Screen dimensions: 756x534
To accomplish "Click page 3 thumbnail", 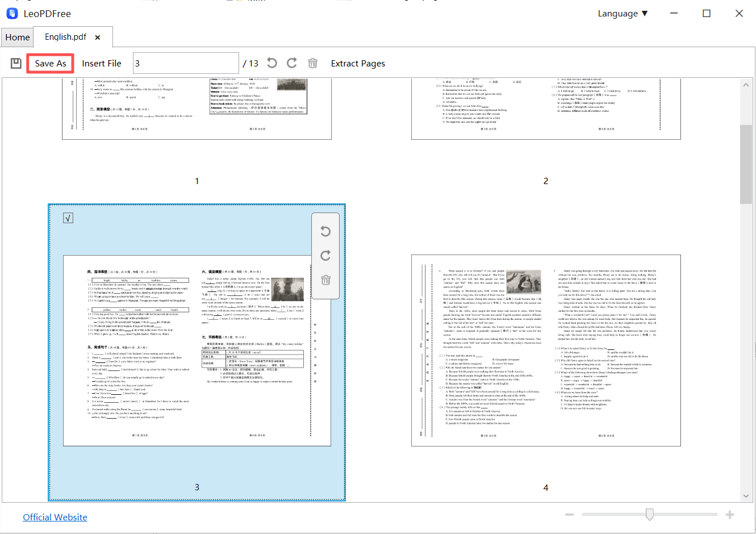I will (x=197, y=351).
